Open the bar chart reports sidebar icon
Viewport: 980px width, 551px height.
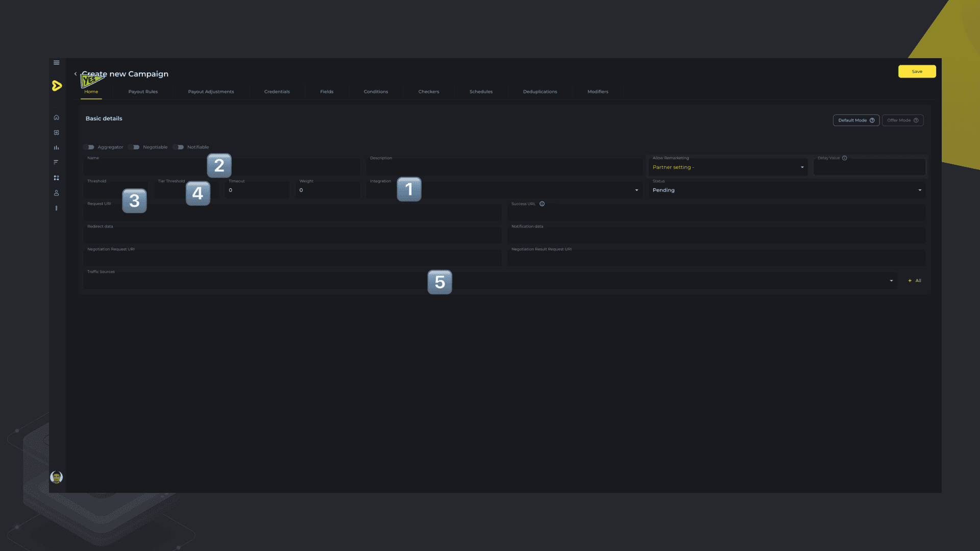pyautogui.click(x=57, y=148)
